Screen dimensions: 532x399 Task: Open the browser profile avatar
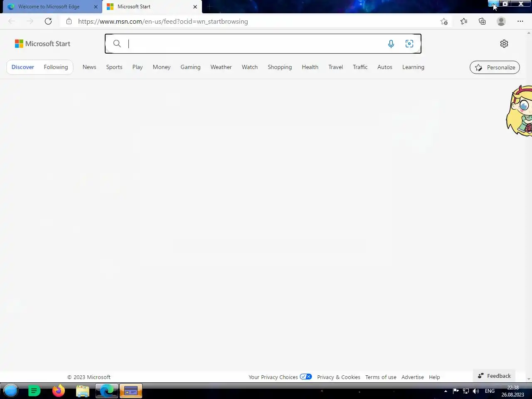[x=501, y=21]
